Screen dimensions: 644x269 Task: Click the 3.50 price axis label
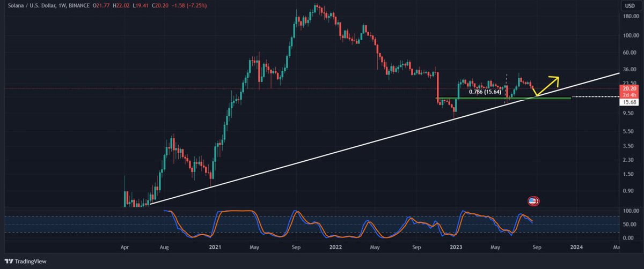click(629, 146)
